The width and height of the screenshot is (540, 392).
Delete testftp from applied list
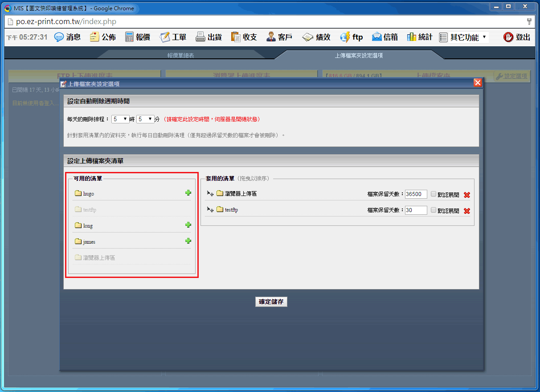(x=466, y=211)
